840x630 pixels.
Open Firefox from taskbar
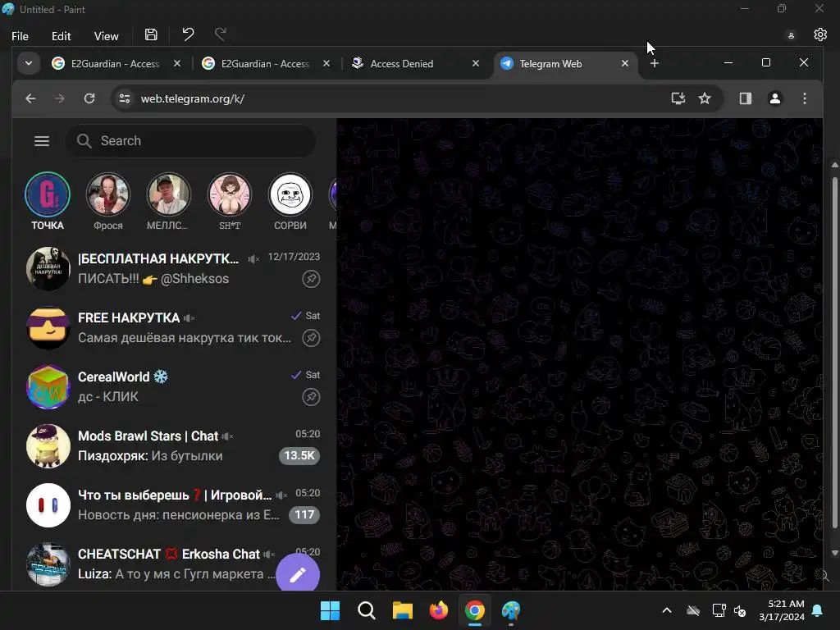pos(439,610)
